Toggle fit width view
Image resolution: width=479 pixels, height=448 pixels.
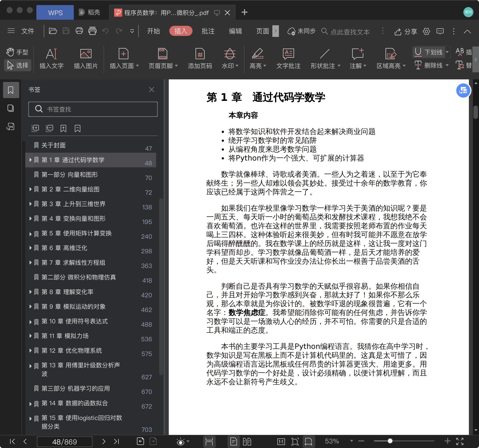(308, 441)
